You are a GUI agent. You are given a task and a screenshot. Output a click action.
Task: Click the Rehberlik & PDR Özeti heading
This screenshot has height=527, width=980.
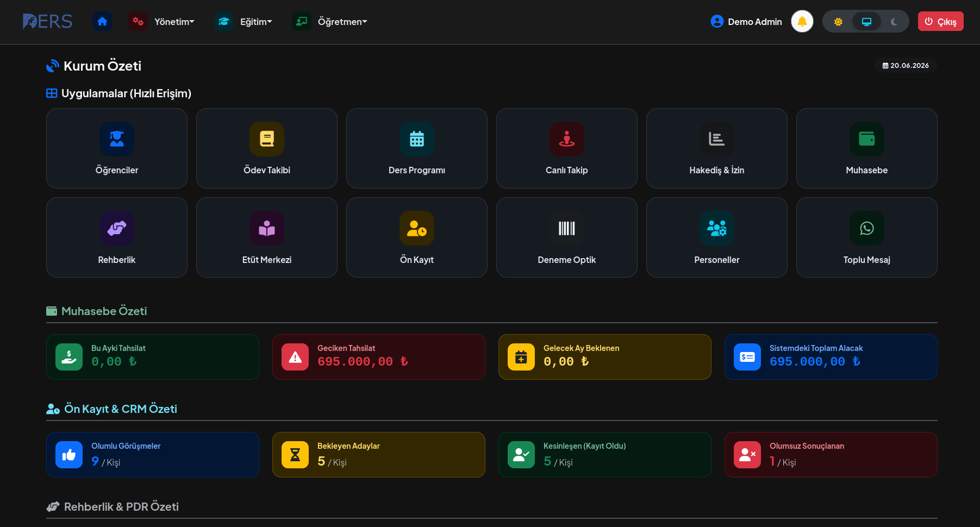tap(121, 506)
